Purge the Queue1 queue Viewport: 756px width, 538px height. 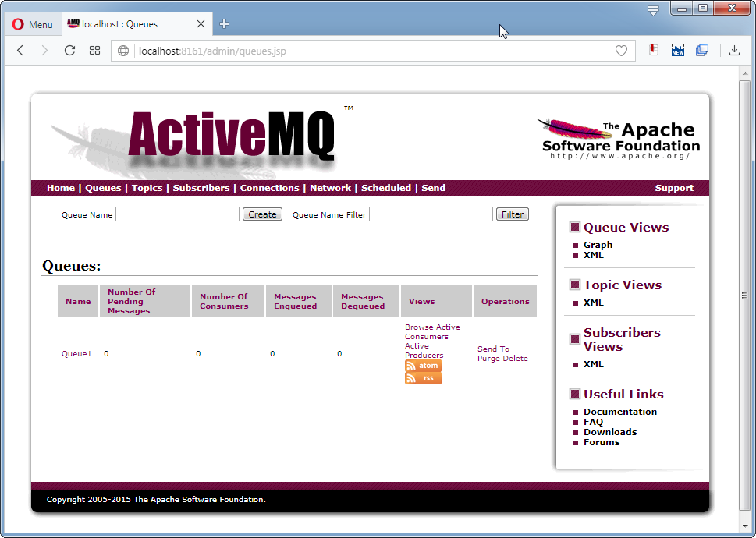pyautogui.click(x=488, y=359)
